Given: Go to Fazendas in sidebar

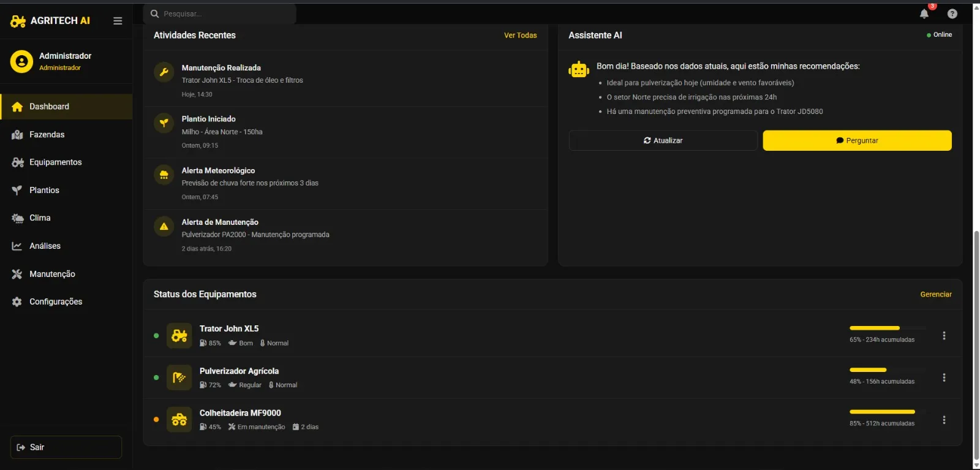Looking at the screenshot, I should click(47, 135).
